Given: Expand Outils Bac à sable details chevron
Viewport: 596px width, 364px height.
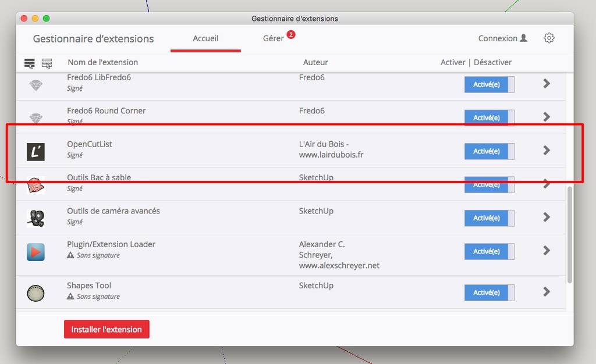Looking at the screenshot, I should point(547,184).
